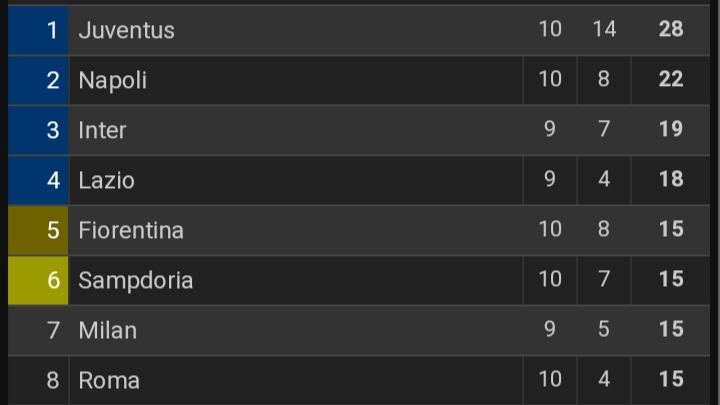Click Napoli points total 22

671,79
